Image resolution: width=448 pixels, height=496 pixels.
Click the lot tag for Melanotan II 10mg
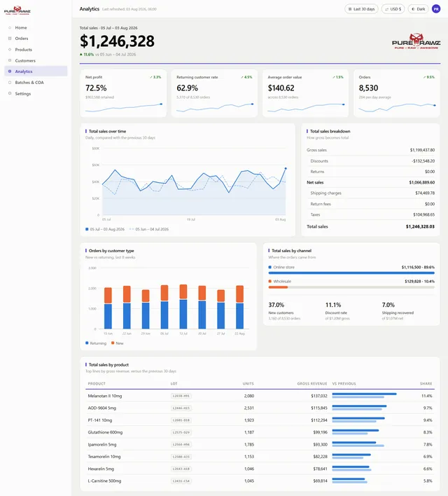(x=181, y=396)
